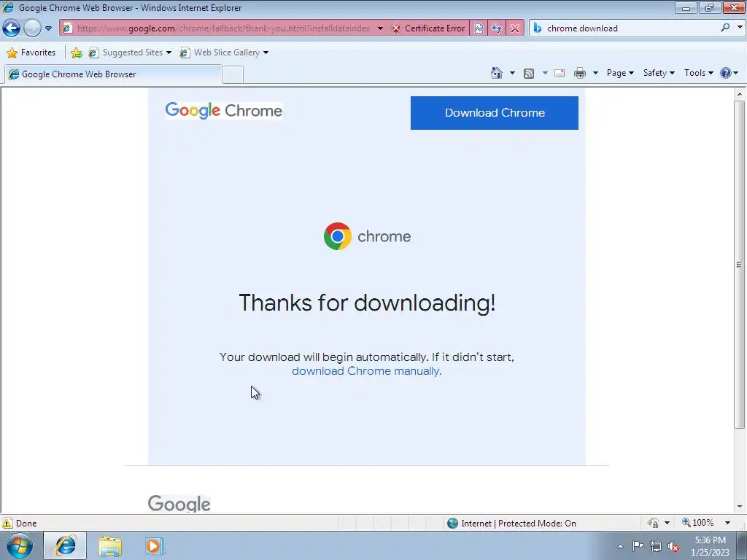This screenshot has height=560, width=747.
Task: Click the Help question mark icon
Action: point(726,73)
